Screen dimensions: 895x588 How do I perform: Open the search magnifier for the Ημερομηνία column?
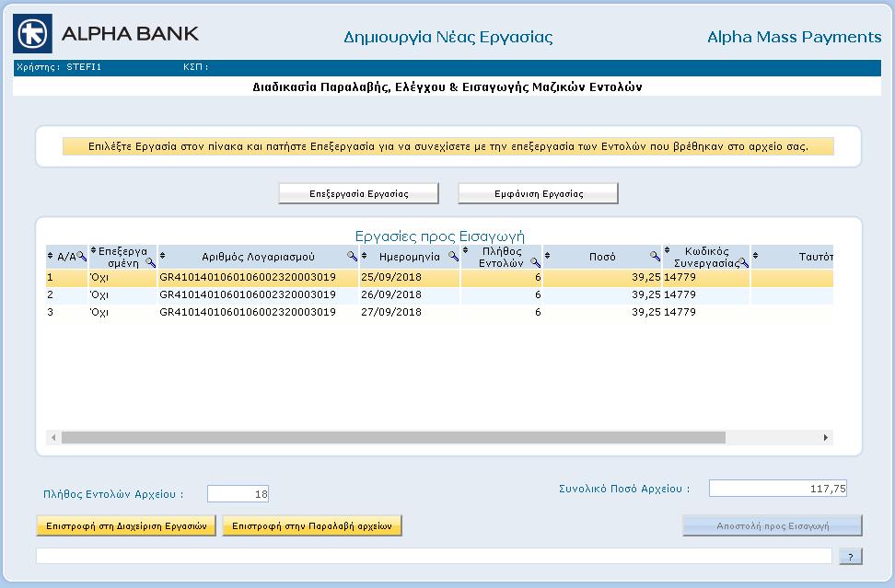(x=453, y=257)
